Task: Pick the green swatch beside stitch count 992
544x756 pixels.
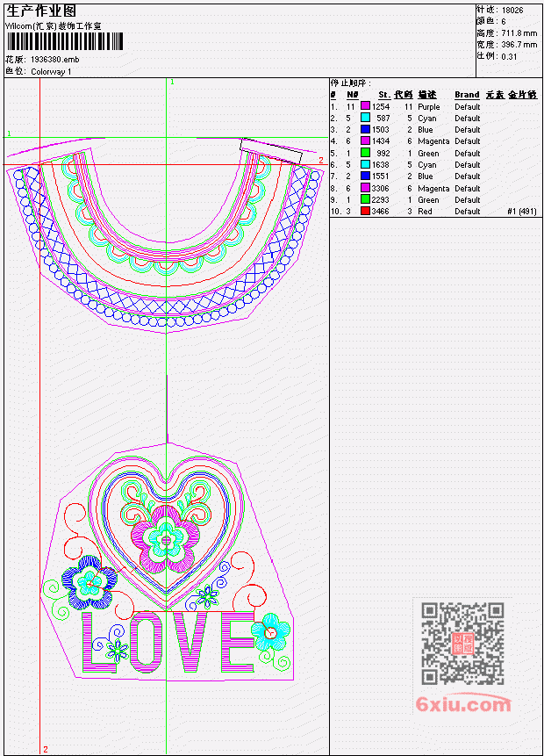Action: (365, 153)
